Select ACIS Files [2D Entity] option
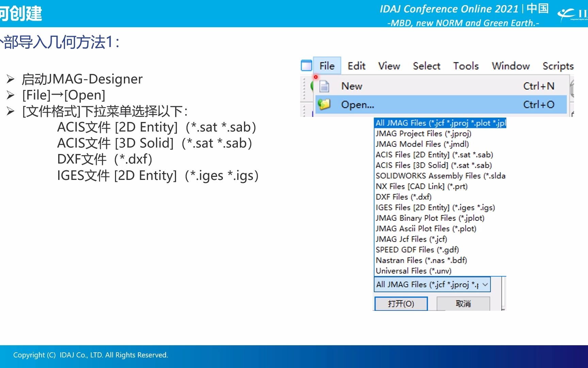Image resolution: width=588 pixels, height=368 pixels. (440, 155)
